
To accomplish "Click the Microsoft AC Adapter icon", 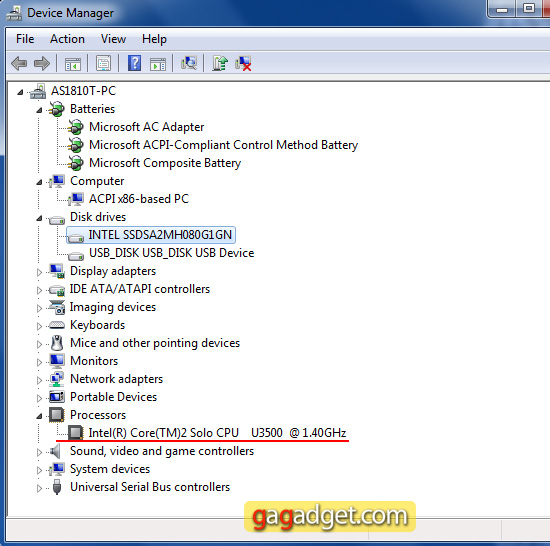I will point(76,127).
